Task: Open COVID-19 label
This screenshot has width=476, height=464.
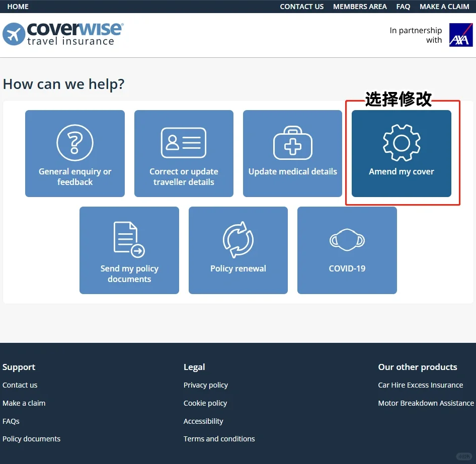Action: [347, 268]
